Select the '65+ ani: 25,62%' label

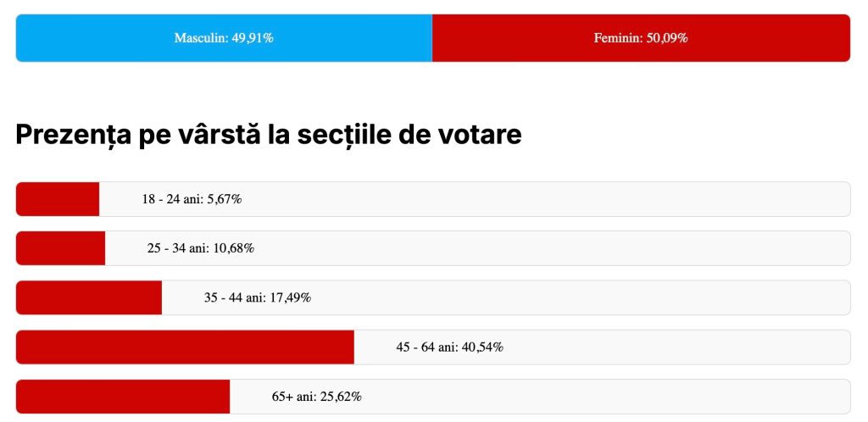click(317, 396)
